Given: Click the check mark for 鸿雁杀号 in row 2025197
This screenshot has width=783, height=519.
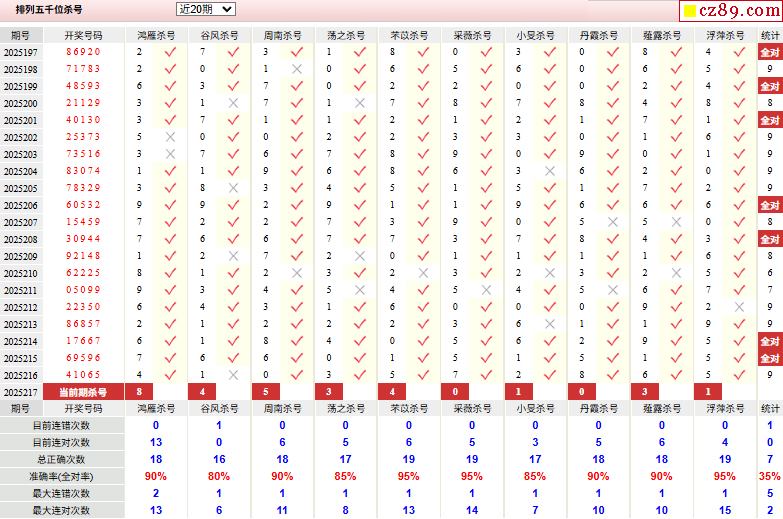Looking at the screenshot, I should coord(170,52).
